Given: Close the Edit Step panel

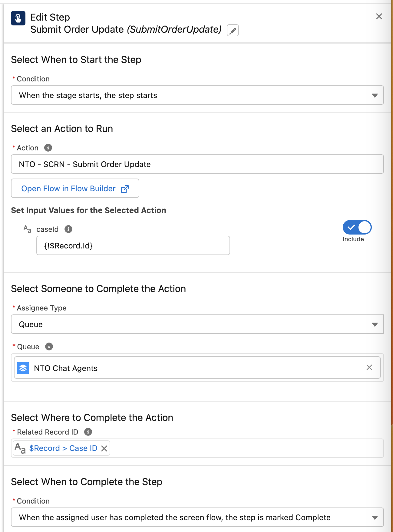Looking at the screenshot, I should tap(379, 16).
